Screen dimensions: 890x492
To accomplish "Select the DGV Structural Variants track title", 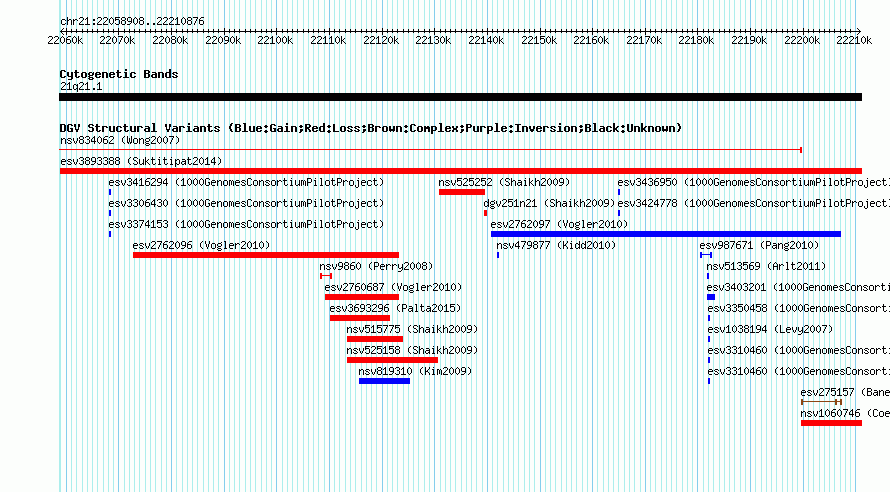I will [371, 128].
